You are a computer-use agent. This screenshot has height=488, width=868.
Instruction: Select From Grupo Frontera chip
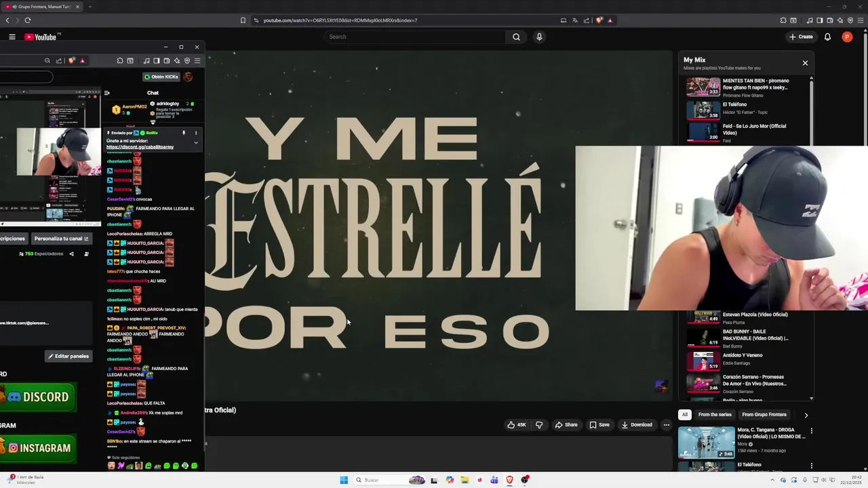click(x=764, y=415)
